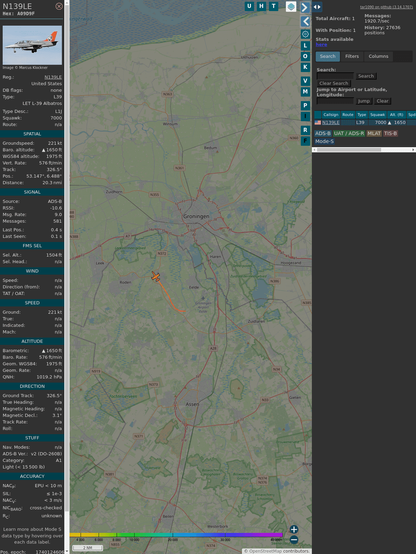
Task: Click the T map button
Action: pos(273,6)
